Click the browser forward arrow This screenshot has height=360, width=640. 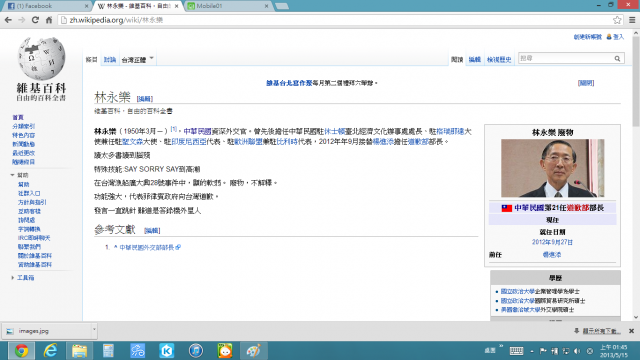pos(22,20)
